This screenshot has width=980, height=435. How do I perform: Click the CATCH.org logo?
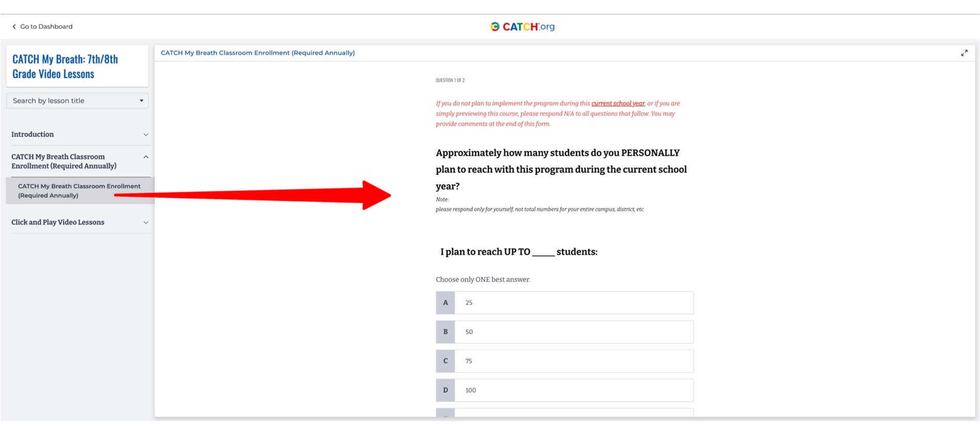pos(522,26)
